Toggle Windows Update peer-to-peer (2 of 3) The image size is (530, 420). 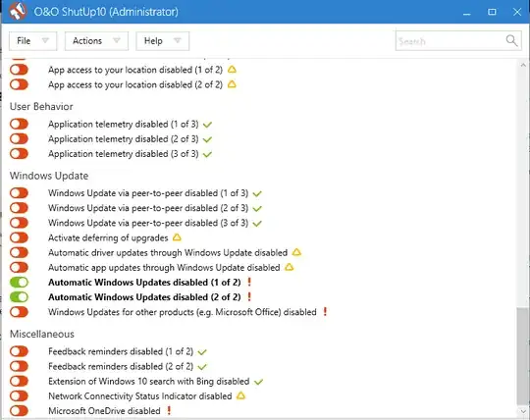19,208
